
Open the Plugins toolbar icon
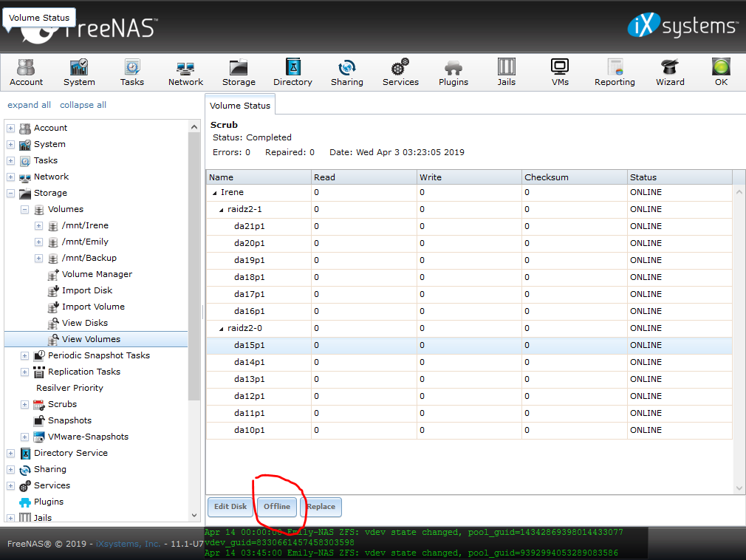(454, 72)
